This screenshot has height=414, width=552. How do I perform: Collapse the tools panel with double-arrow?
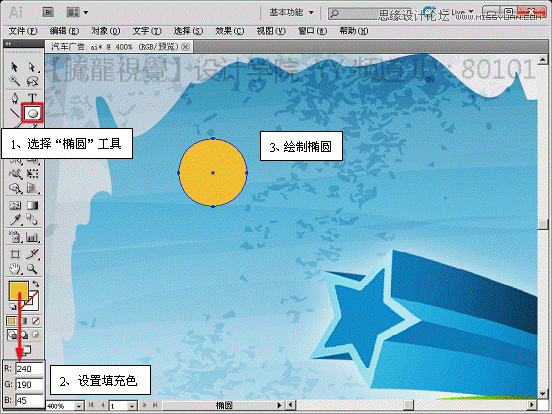(x=8, y=44)
